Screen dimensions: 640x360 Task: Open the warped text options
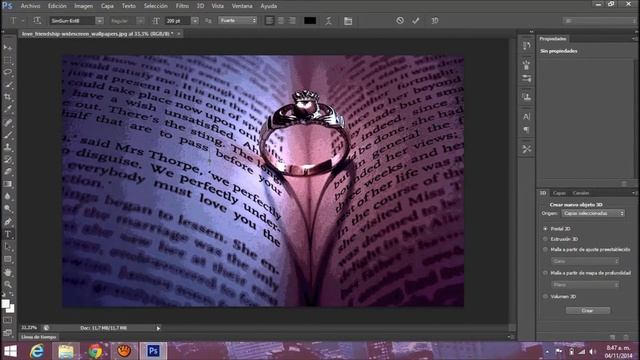(329, 20)
